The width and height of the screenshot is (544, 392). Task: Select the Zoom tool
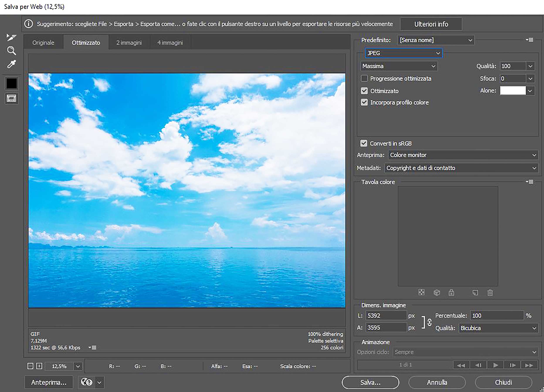pos(11,51)
